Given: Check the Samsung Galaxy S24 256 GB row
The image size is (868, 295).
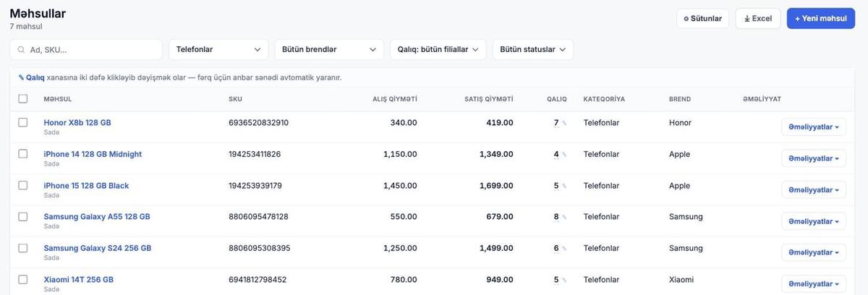Looking at the screenshot, I should [22, 248].
